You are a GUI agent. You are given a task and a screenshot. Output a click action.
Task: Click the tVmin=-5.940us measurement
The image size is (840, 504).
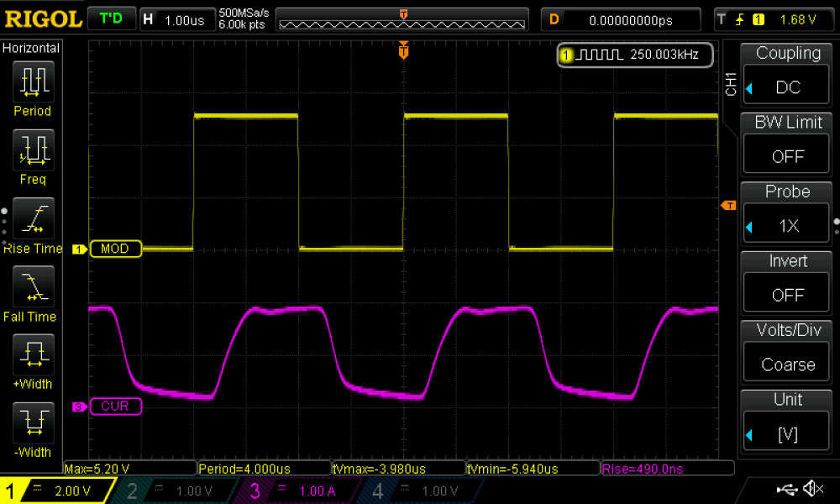(533, 469)
